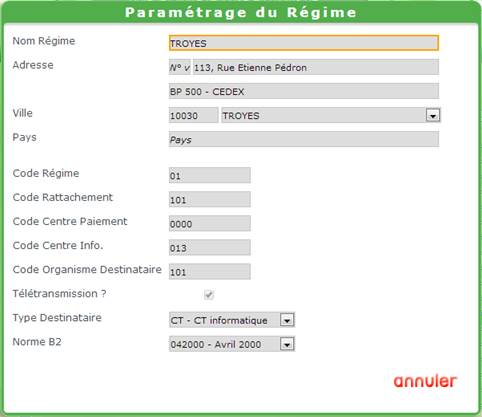Click the Pays input field

[304, 139]
